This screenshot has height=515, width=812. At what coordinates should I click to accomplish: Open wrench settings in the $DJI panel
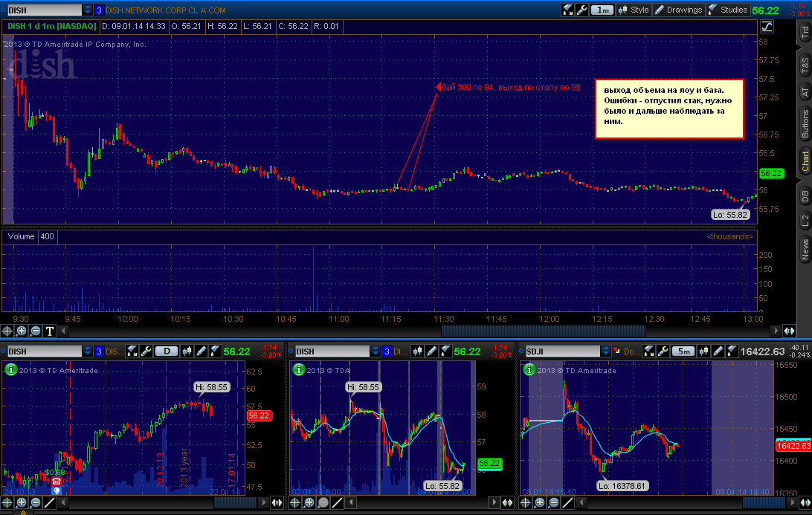point(663,352)
